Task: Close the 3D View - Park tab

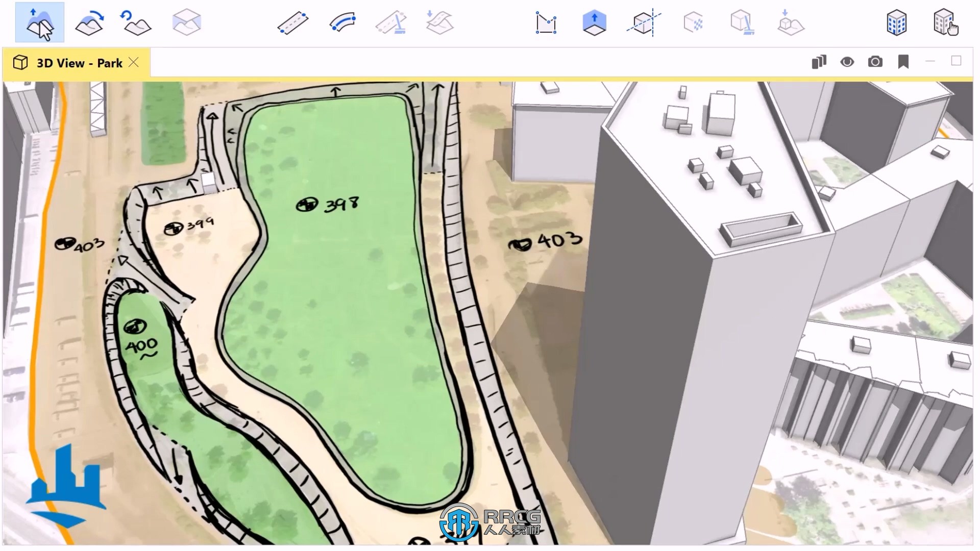Action: (x=134, y=62)
